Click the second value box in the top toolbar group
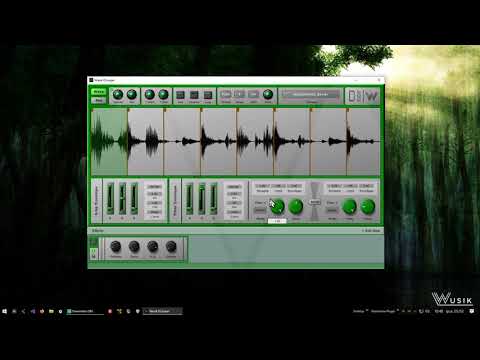This screenshot has height=360, width=480. click(x=240, y=94)
